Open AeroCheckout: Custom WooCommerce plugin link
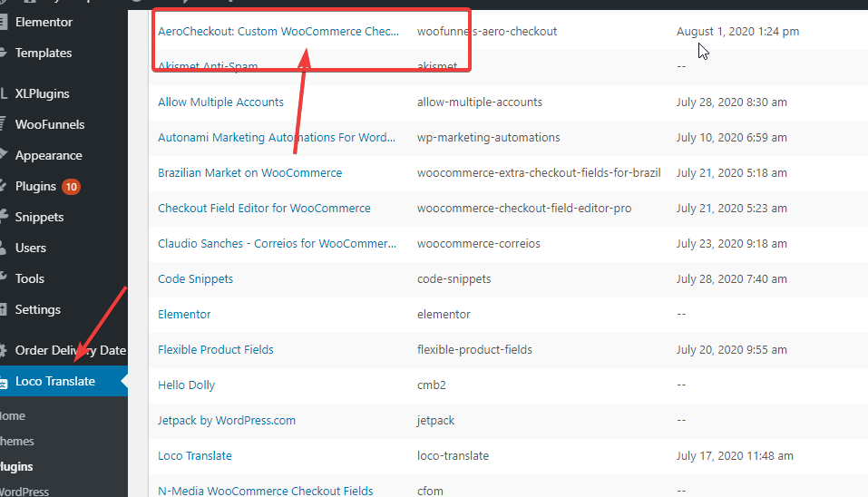Viewport: 868px width, 497px height. click(x=278, y=32)
